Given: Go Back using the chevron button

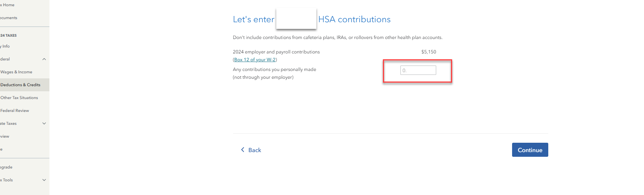Looking at the screenshot, I should click(x=251, y=150).
